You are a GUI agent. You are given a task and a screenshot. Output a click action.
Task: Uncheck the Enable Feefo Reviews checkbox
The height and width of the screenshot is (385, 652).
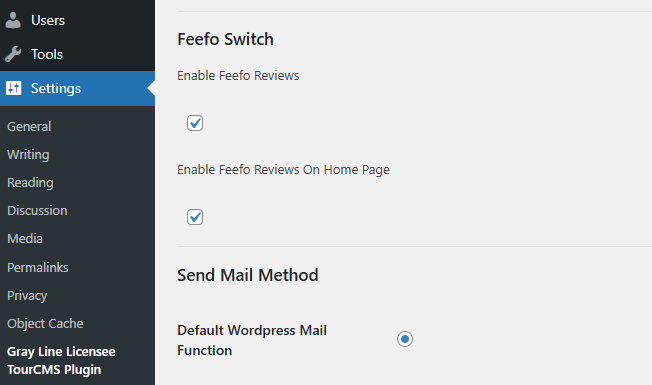195,123
